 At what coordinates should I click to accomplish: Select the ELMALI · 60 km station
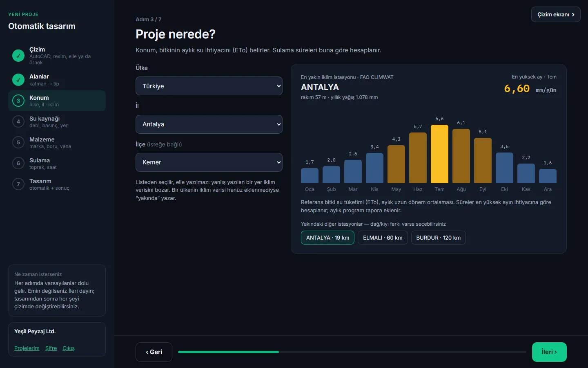[383, 238]
